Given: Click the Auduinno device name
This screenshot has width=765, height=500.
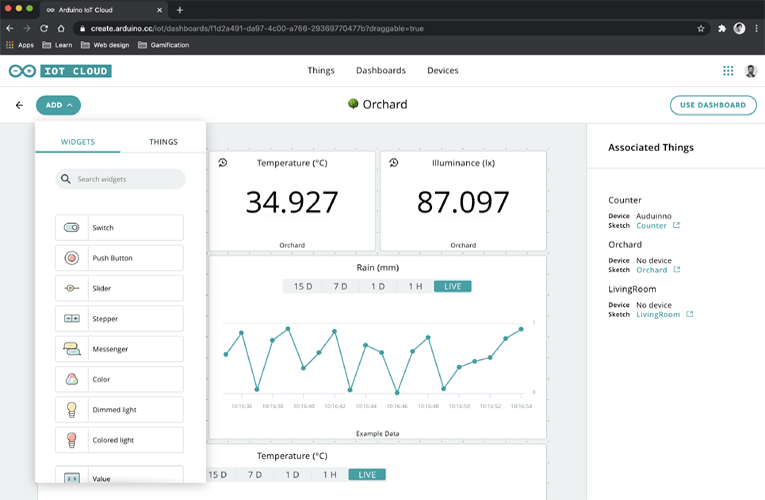Looking at the screenshot, I should [x=654, y=216].
